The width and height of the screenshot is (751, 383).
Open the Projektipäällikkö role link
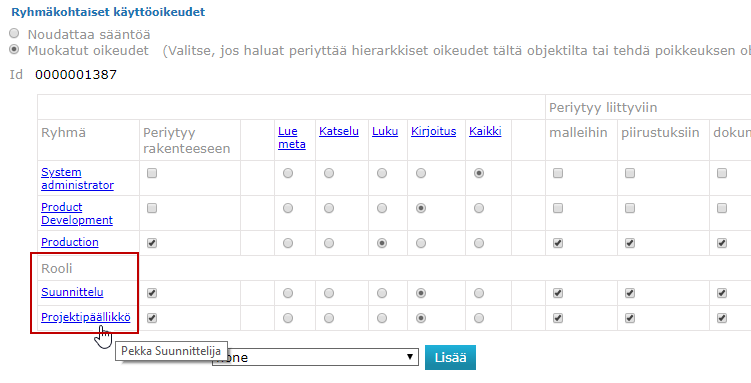coord(86,317)
